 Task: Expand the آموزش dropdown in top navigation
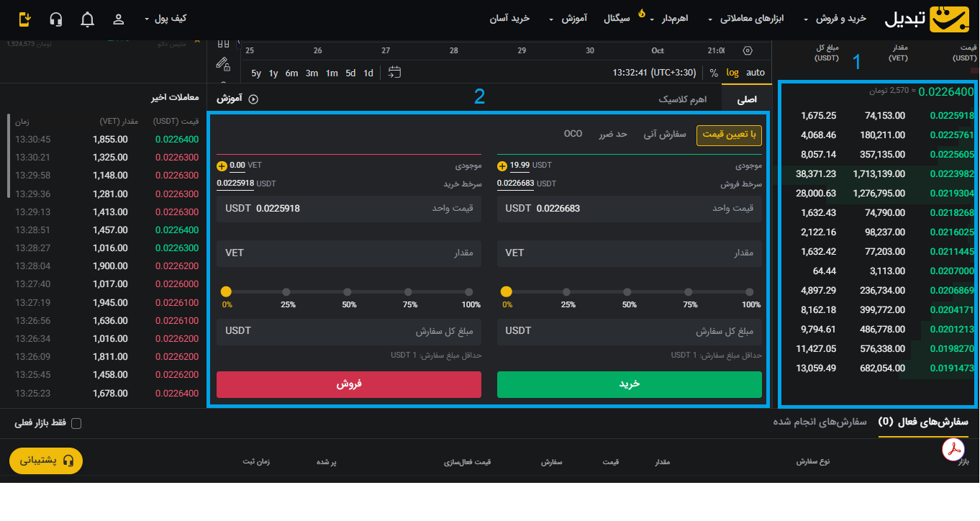[x=576, y=18]
